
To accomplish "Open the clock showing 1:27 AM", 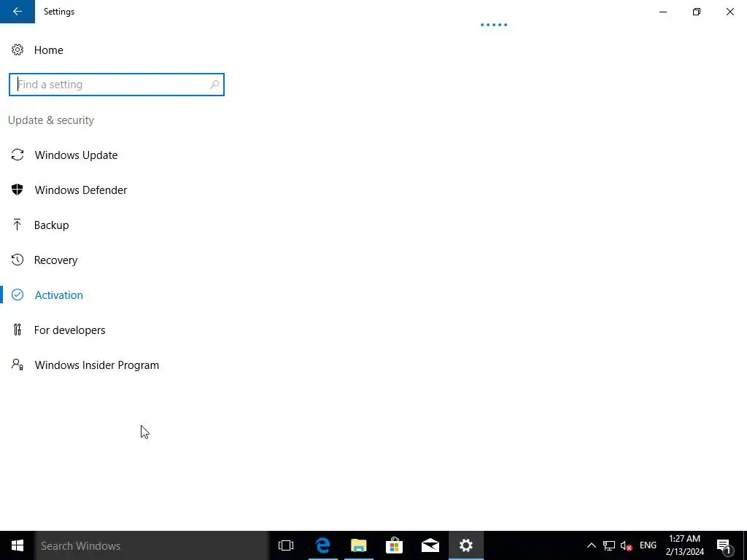I will (684, 545).
